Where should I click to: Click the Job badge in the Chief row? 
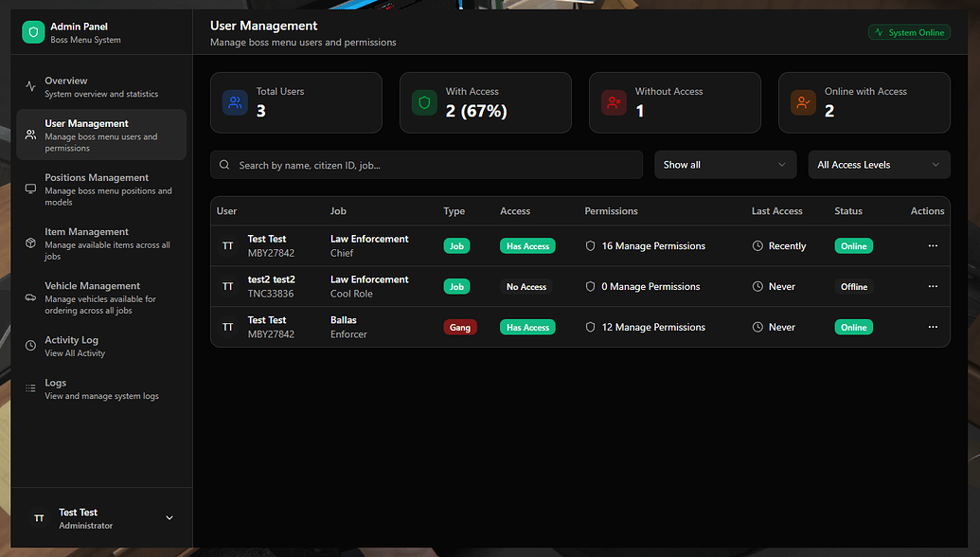click(457, 245)
